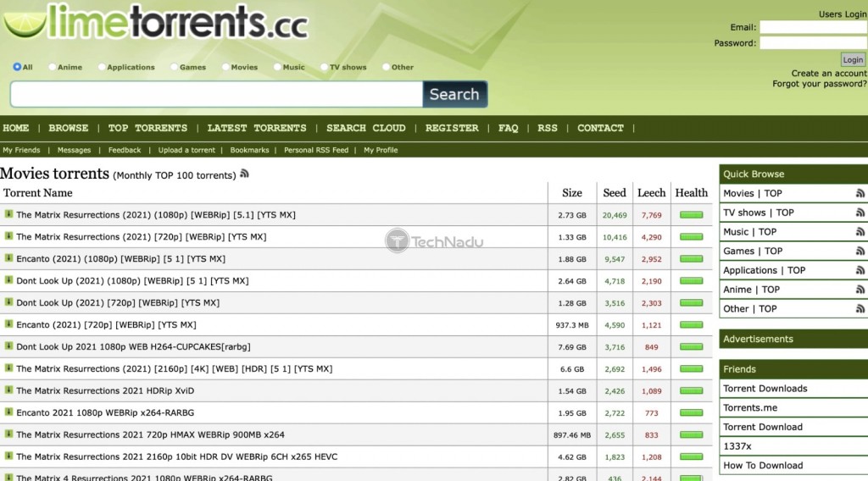Click the Password input field
The width and height of the screenshot is (868, 481).
click(814, 43)
